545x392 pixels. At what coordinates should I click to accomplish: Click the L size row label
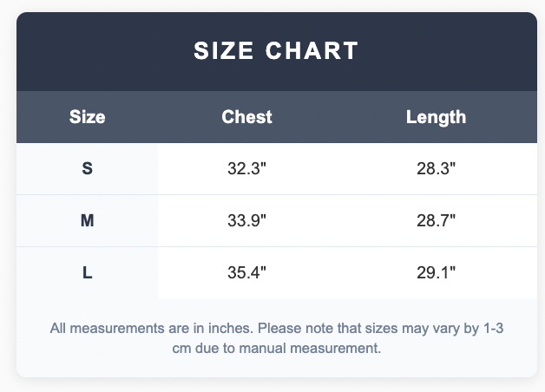pyautogui.click(x=88, y=272)
